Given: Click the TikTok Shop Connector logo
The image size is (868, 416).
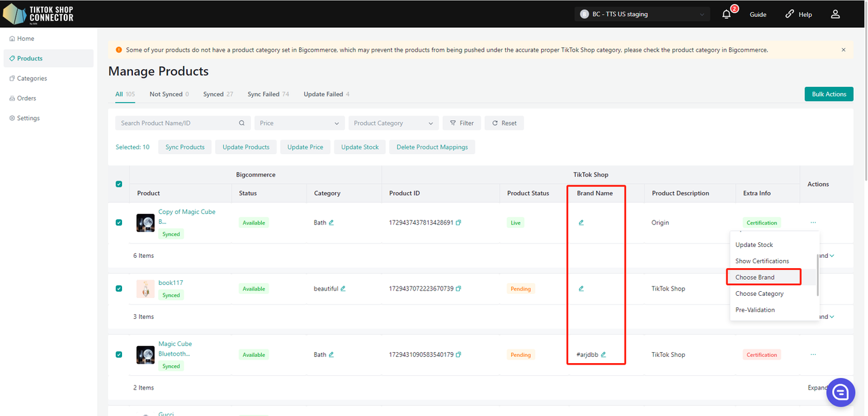Looking at the screenshot, I should tap(38, 14).
